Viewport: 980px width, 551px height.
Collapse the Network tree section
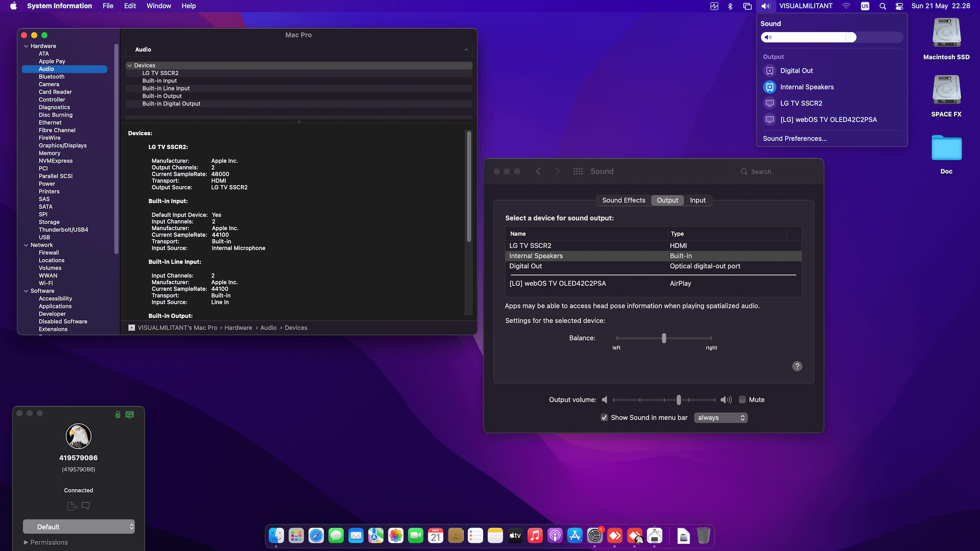[26, 245]
